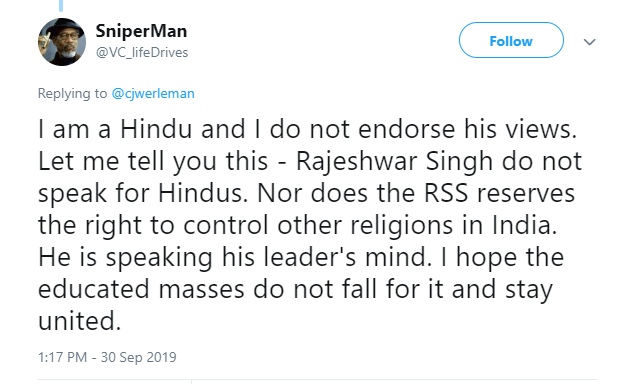Follow the SniperMan account
Viewport: 632px width, 384px height.
(511, 40)
